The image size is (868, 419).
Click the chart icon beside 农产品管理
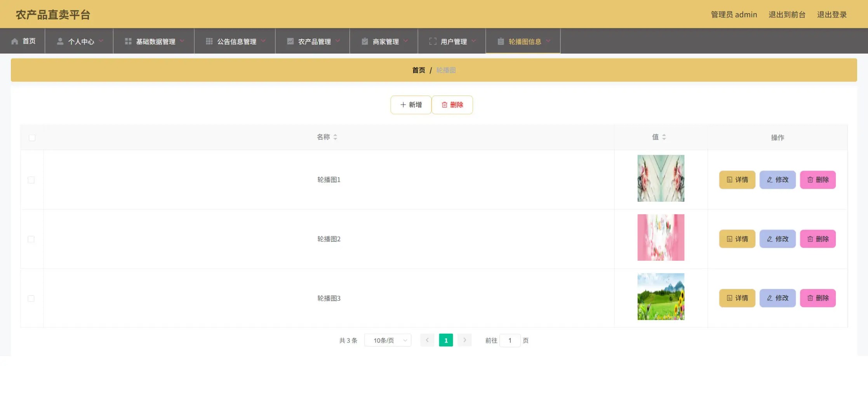click(x=290, y=42)
